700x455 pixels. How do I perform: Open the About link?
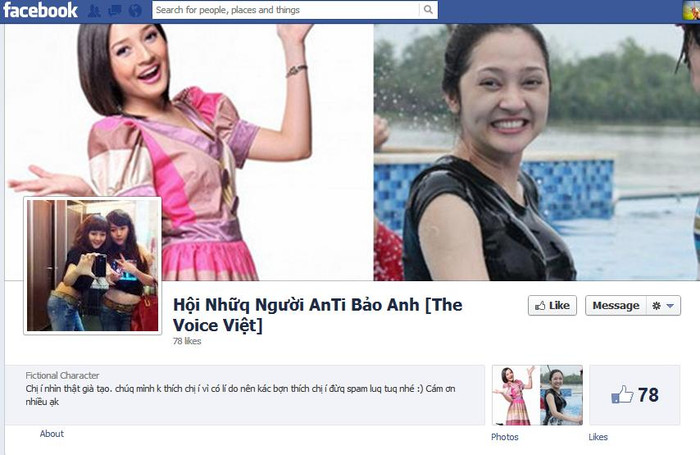coord(52,434)
